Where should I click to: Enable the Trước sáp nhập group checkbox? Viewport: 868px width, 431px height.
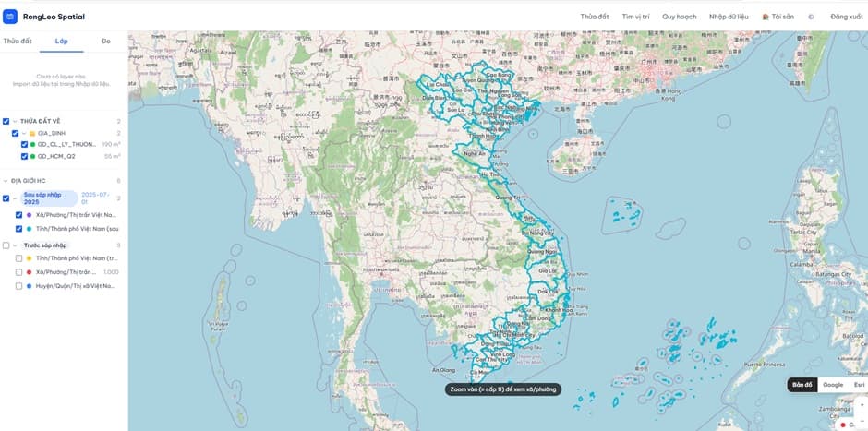(x=6, y=245)
